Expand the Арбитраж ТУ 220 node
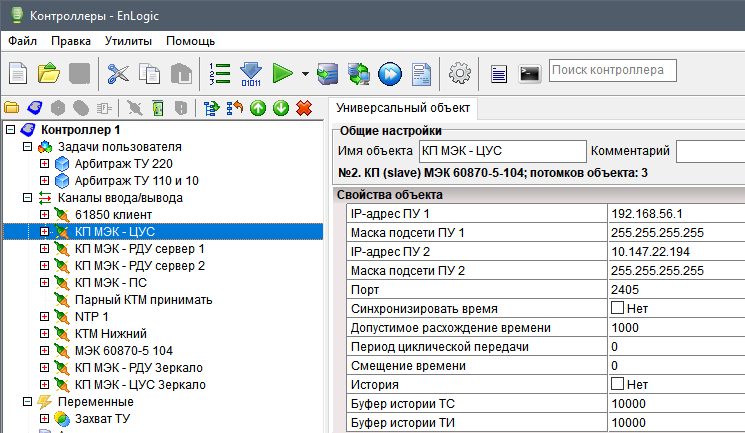The image size is (745, 433). [x=44, y=164]
